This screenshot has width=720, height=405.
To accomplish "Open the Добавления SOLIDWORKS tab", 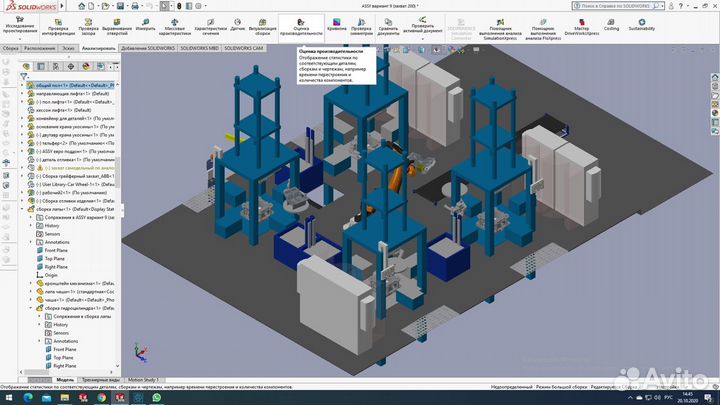I will click(x=147, y=48).
